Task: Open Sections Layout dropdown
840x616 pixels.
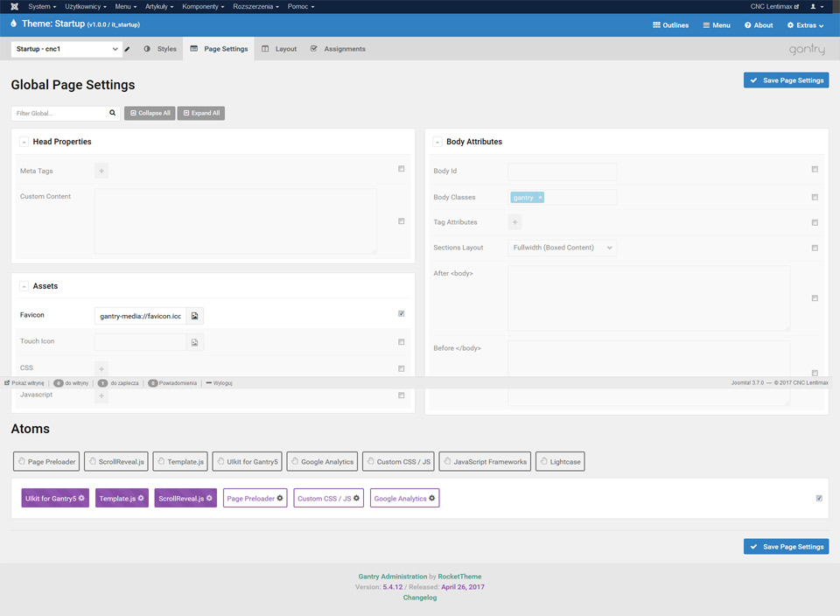Action: click(563, 248)
